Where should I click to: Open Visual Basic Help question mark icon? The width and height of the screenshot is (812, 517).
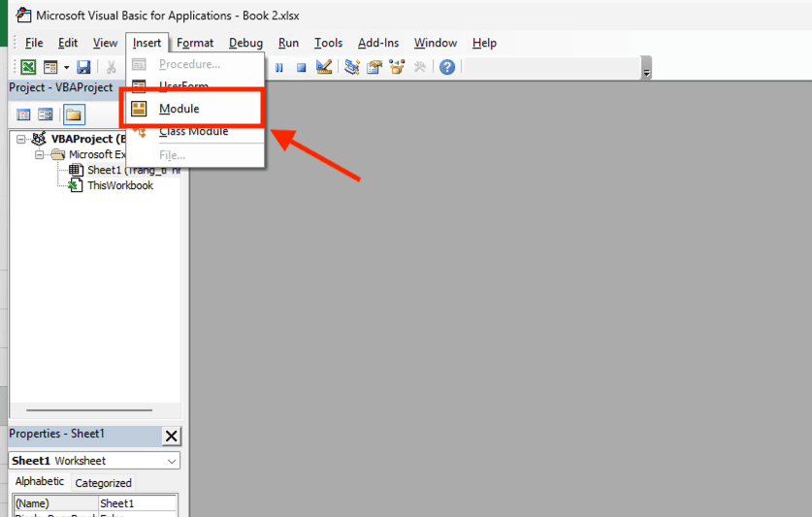coord(447,67)
